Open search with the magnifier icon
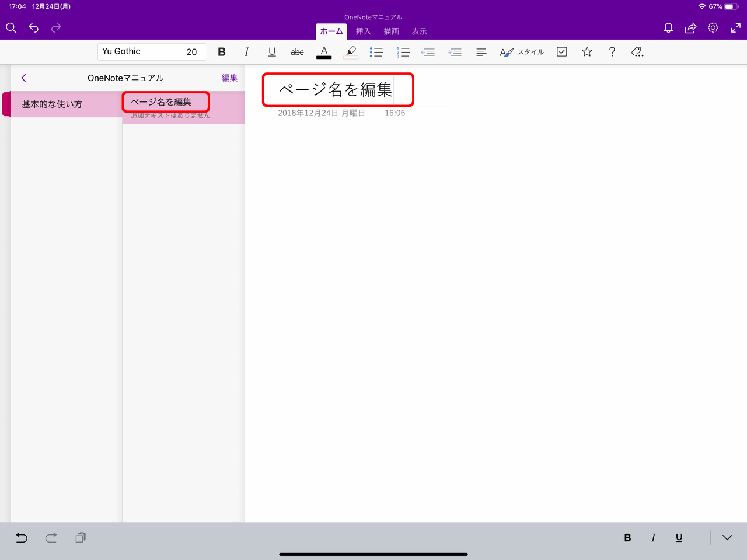Image resolution: width=747 pixels, height=560 pixels. click(x=11, y=28)
